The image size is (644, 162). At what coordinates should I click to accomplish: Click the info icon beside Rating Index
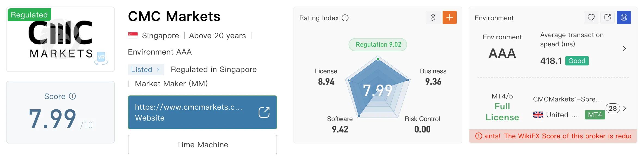tap(345, 18)
